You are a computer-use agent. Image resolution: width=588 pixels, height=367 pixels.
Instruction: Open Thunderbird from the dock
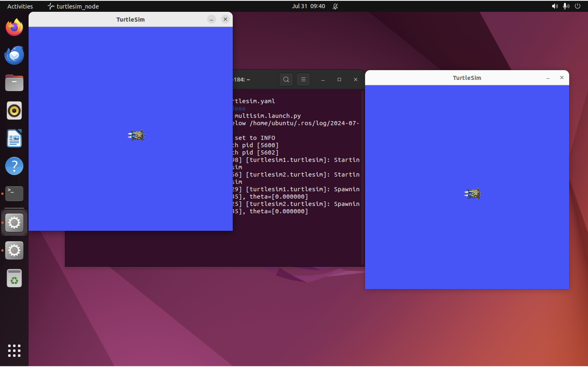click(x=14, y=55)
